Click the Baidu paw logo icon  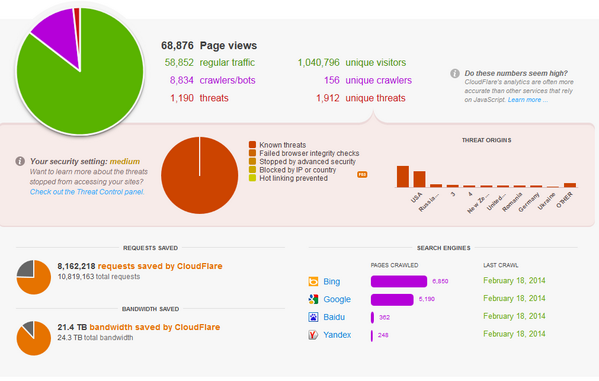313,317
